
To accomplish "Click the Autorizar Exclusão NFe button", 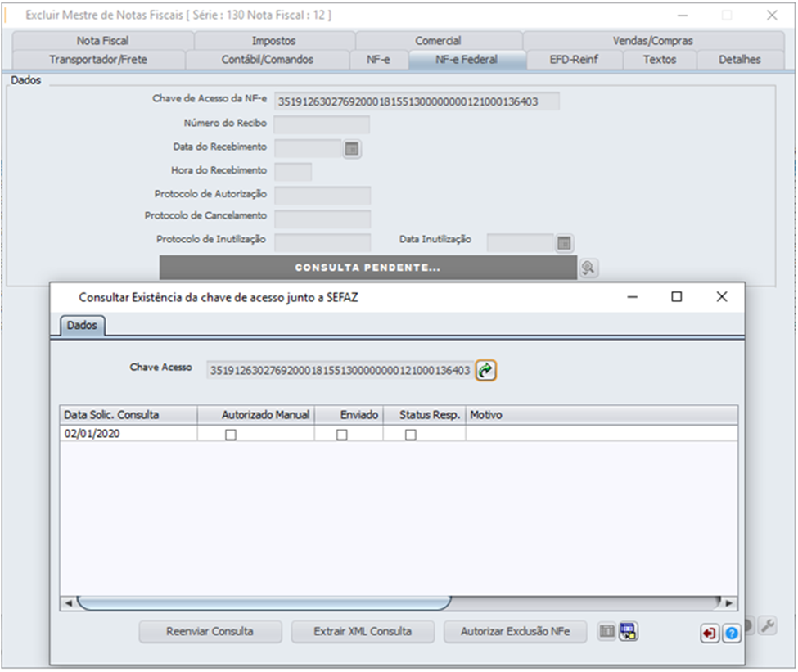I will (x=516, y=632).
